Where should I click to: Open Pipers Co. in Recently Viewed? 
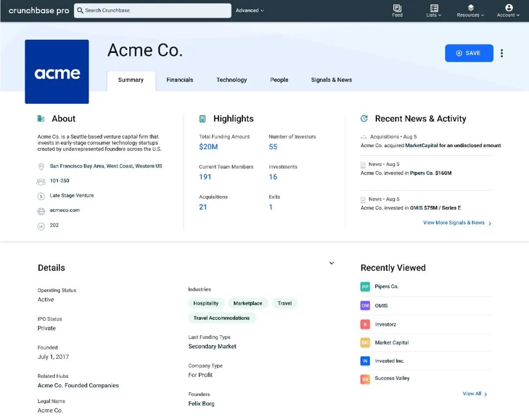[x=386, y=287]
